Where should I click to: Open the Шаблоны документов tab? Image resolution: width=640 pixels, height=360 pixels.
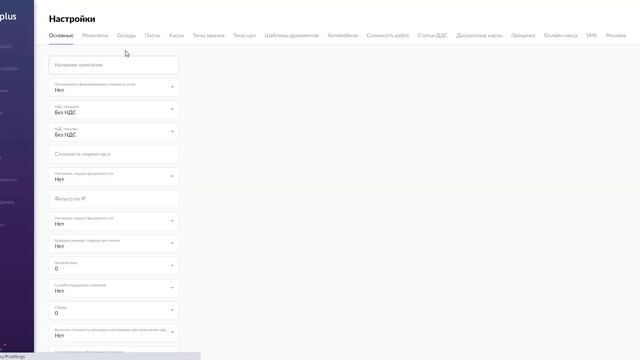click(291, 36)
